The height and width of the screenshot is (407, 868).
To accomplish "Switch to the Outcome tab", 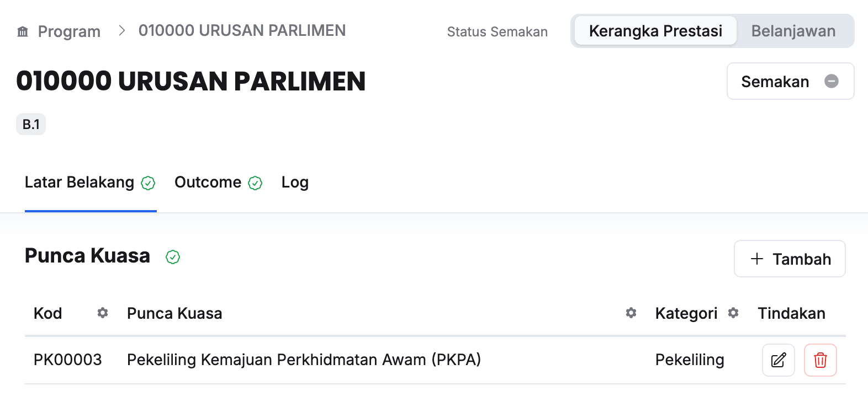I will 208,183.
